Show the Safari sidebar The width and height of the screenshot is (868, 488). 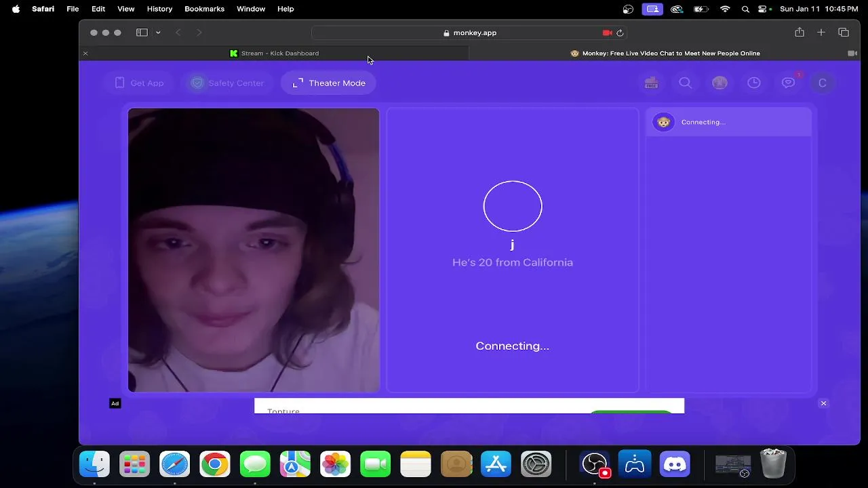pyautogui.click(x=142, y=33)
